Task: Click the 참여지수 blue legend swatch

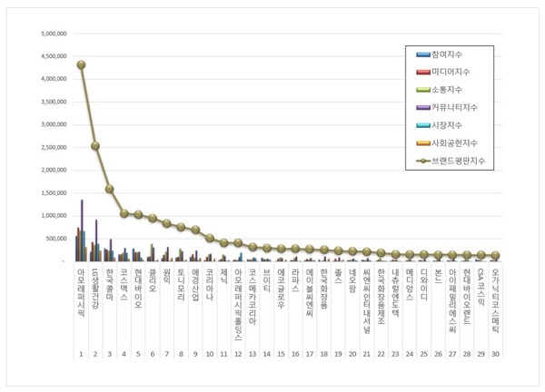Action: [423, 54]
